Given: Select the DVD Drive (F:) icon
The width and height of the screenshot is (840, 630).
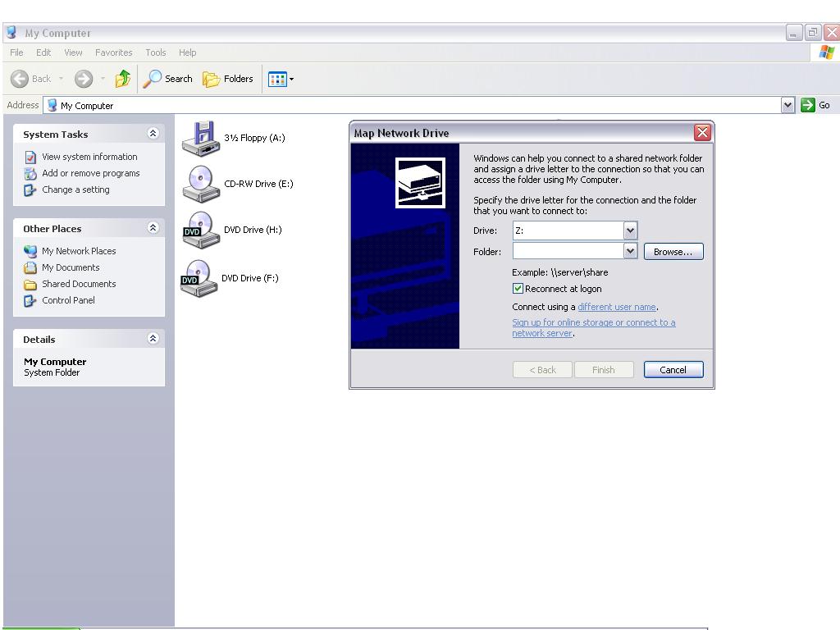Looking at the screenshot, I should point(199,279).
